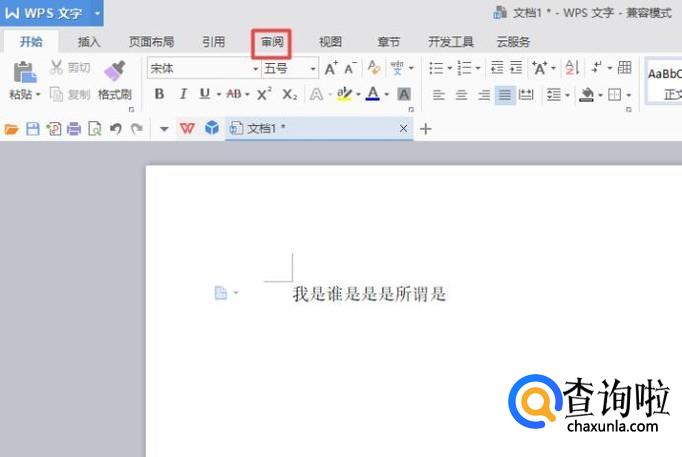Viewport: 682px width, 457px height.
Task: Click the Superscript X² icon
Action: tap(264, 94)
